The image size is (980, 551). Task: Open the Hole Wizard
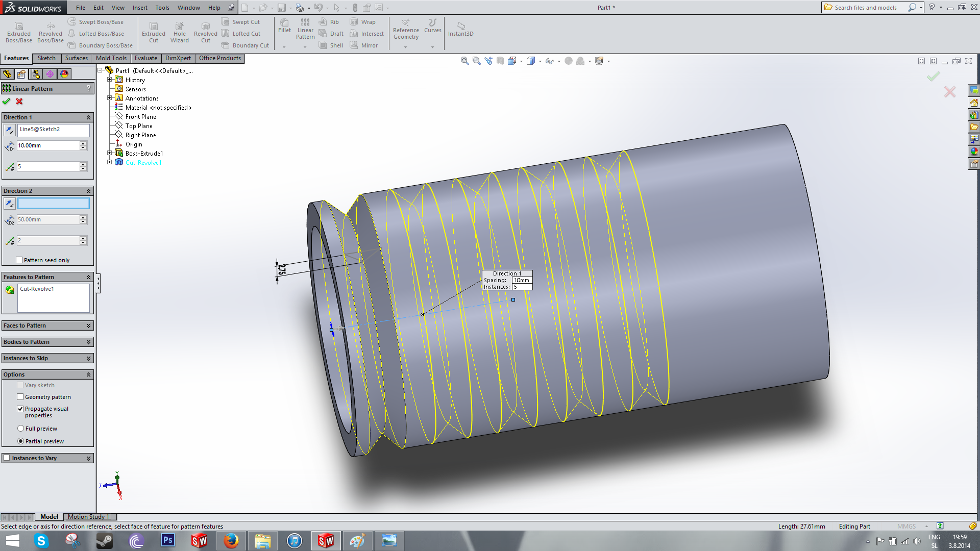[180, 32]
